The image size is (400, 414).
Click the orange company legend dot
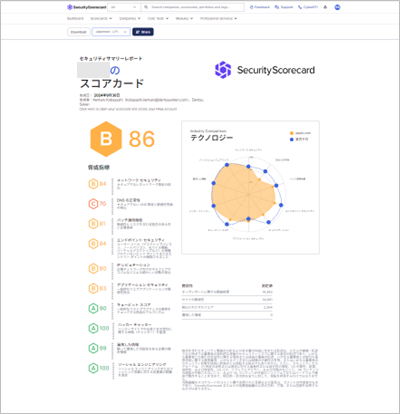(x=292, y=133)
